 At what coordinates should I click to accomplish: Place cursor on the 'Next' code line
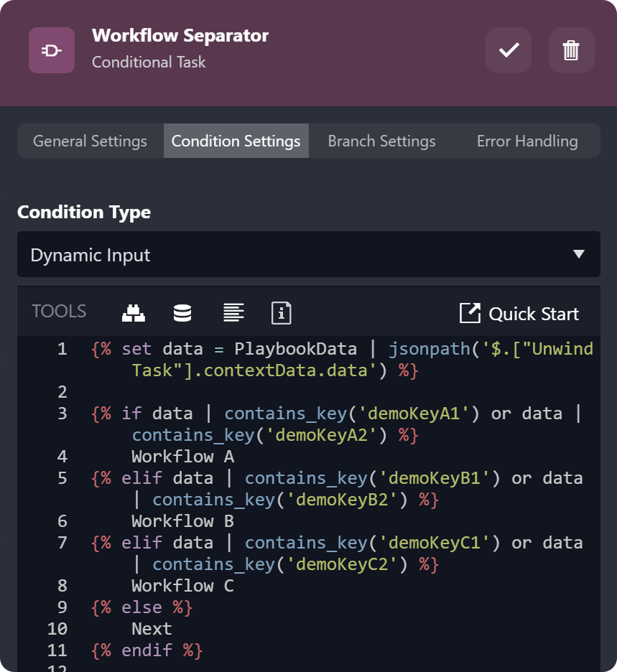pyautogui.click(x=152, y=629)
